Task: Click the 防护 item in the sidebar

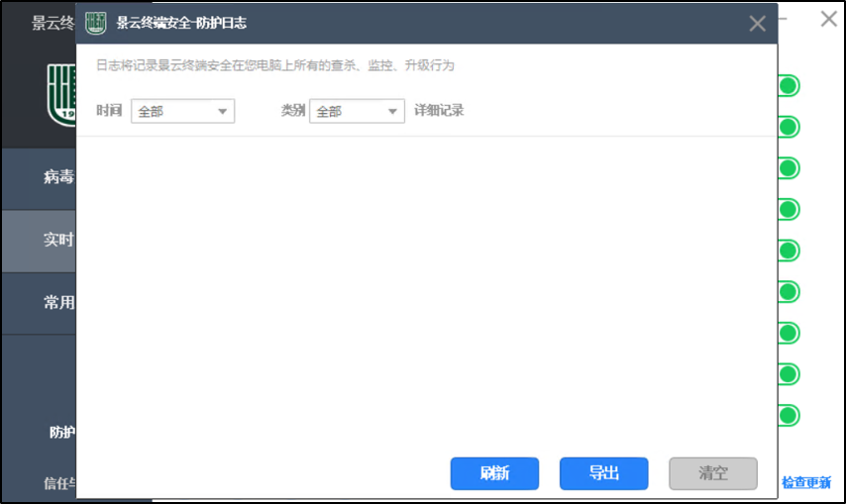Action: pos(62,433)
